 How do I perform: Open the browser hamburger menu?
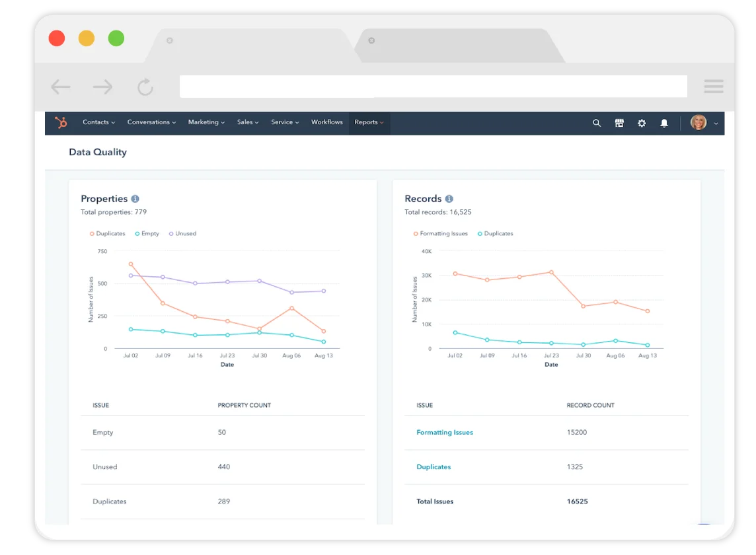pyautogui.click(x=714, y=87)
